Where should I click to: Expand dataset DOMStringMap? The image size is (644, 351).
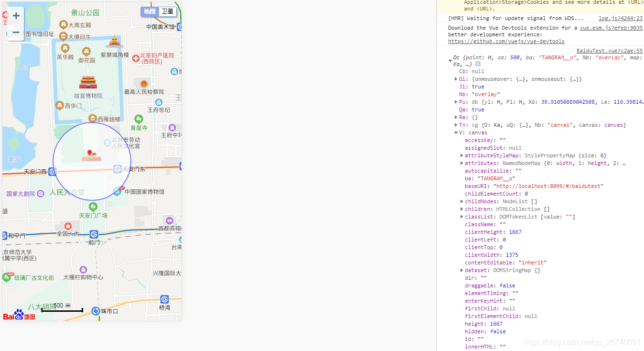click(462, 270)
